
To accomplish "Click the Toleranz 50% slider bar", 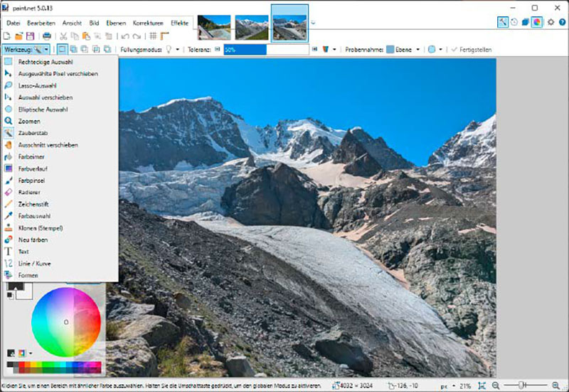I will (266, 50).
